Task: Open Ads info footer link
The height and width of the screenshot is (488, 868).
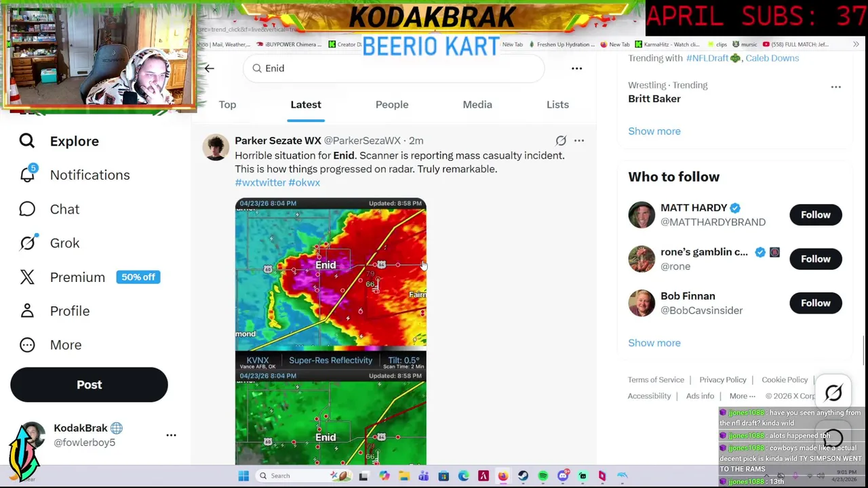Action: point(700,396)
